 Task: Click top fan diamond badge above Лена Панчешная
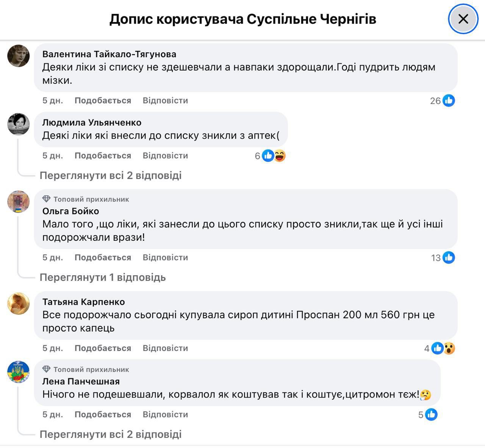tap(46, 369)
